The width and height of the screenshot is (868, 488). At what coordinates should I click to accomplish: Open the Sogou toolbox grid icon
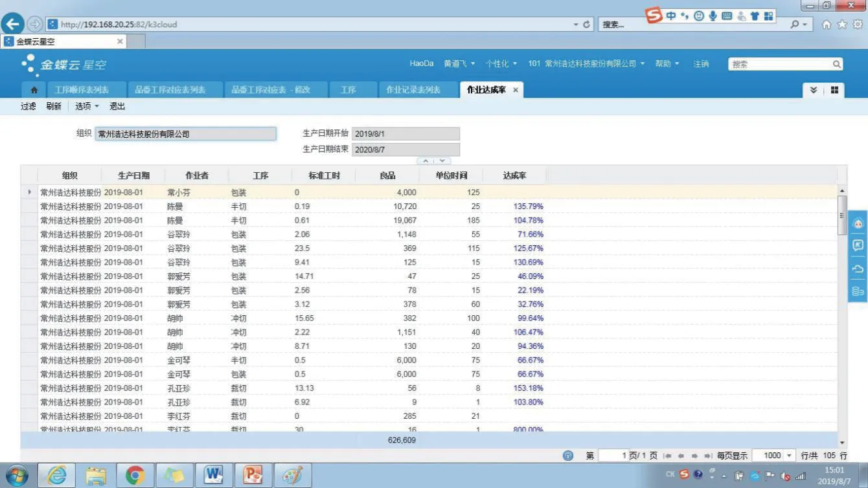(769, 16)
